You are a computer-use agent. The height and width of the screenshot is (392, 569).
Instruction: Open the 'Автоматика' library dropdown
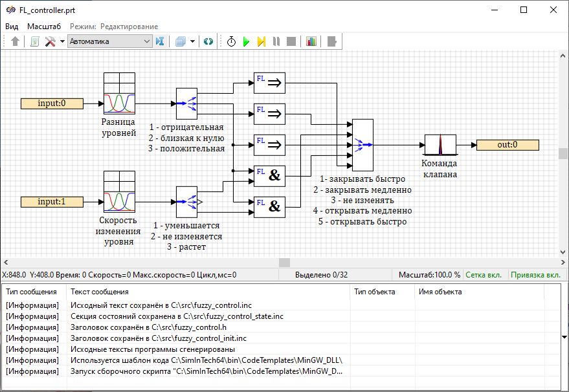pyautogui.click(x=109, y=41)
